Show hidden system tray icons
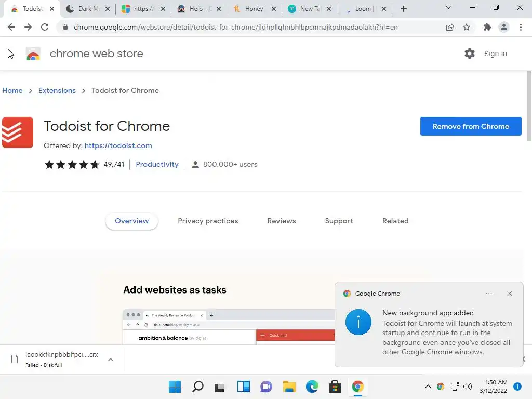Viewport: 532px width, 399px height. pos(428,387)
